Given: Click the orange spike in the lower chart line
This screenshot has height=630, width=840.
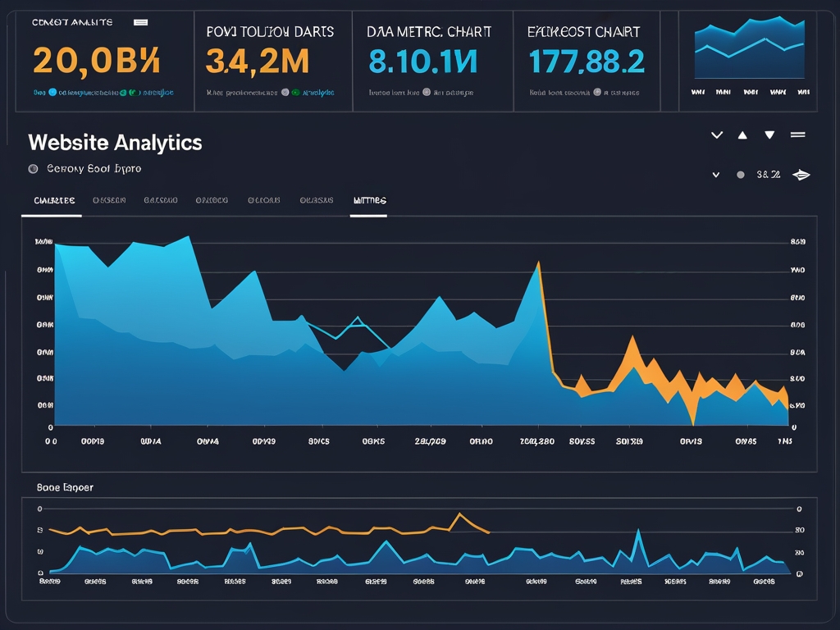Looking at the screenshot, I should (x=459, y=515).
